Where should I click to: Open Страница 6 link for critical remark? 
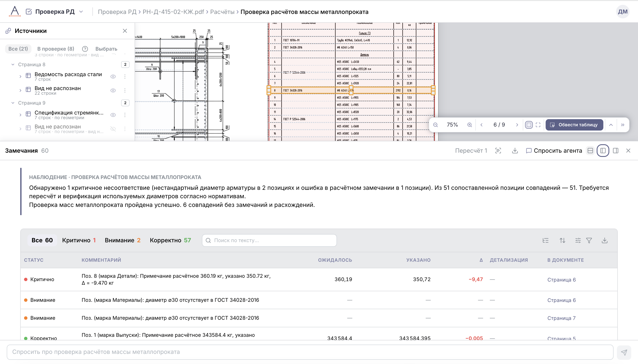(561, 279)
